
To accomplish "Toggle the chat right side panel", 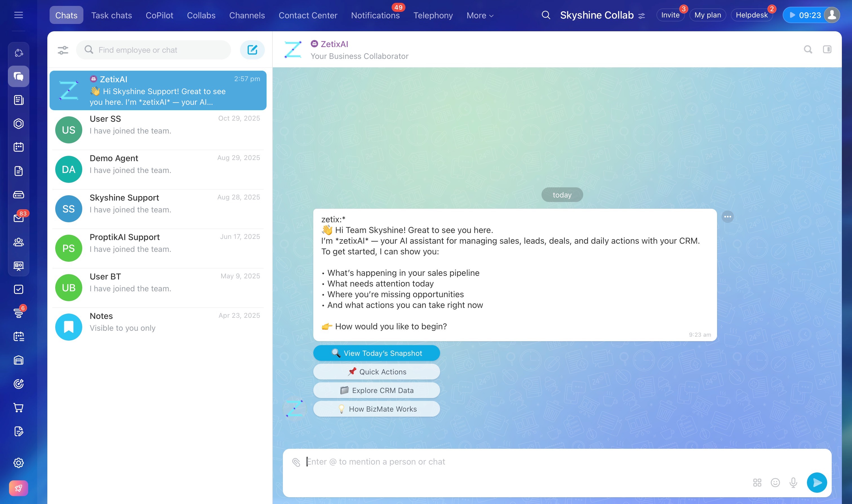I will (827, 50).
